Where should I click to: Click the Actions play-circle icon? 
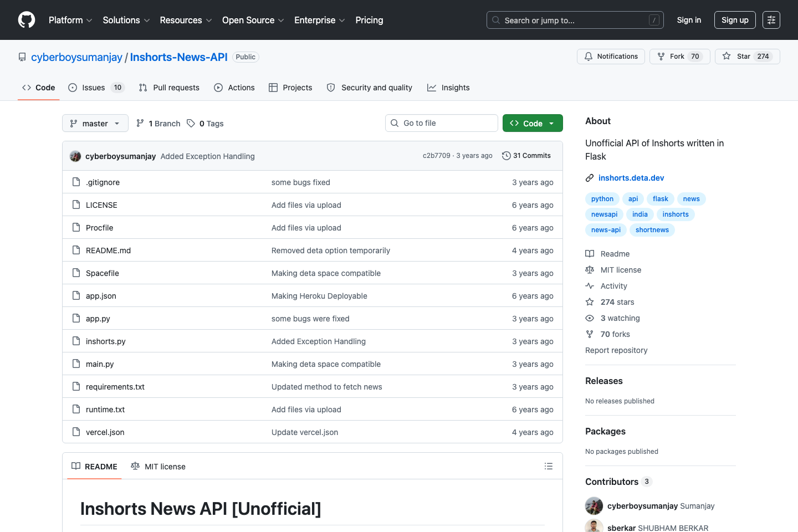218,88
